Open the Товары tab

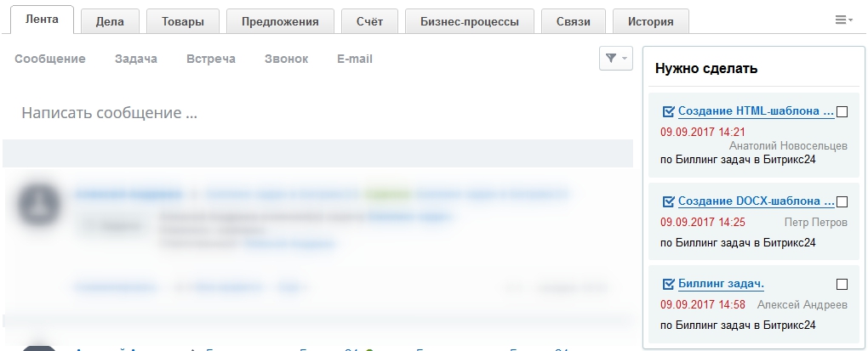pos(182,21)
